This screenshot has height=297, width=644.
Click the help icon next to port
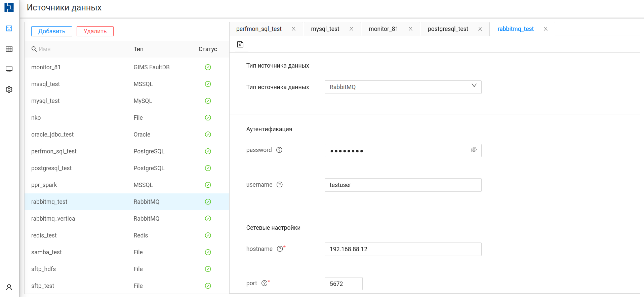tap(265, 283)
